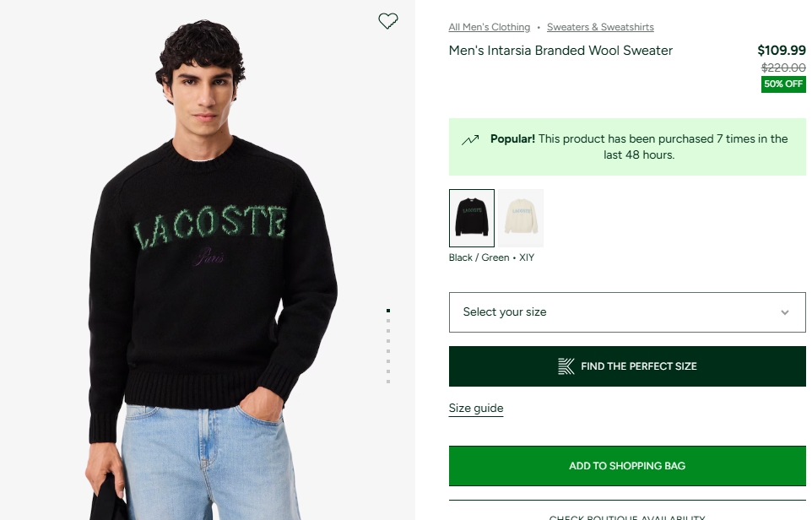This screenshot has height=520, width=812.
Task: Click the 50% OFF discount badge
Action: point(783,84)
